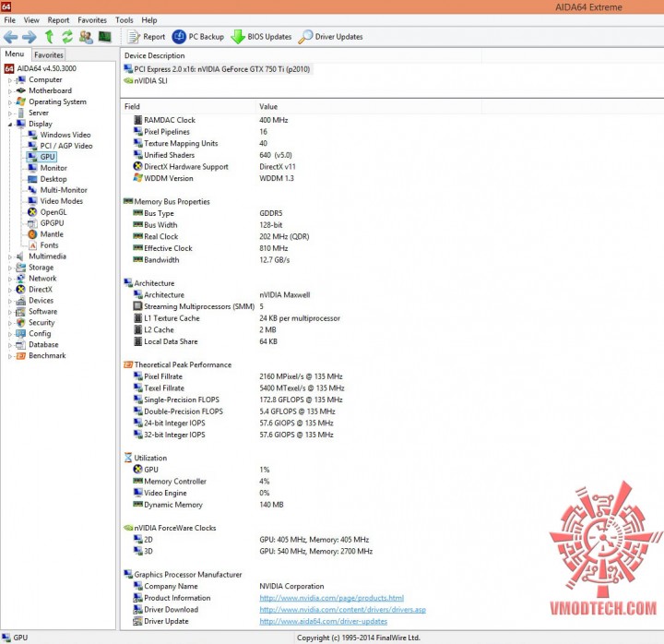This screenshot has width=664, height=644.
Task: Expand the Network tree node
Action: coord(10,279)
